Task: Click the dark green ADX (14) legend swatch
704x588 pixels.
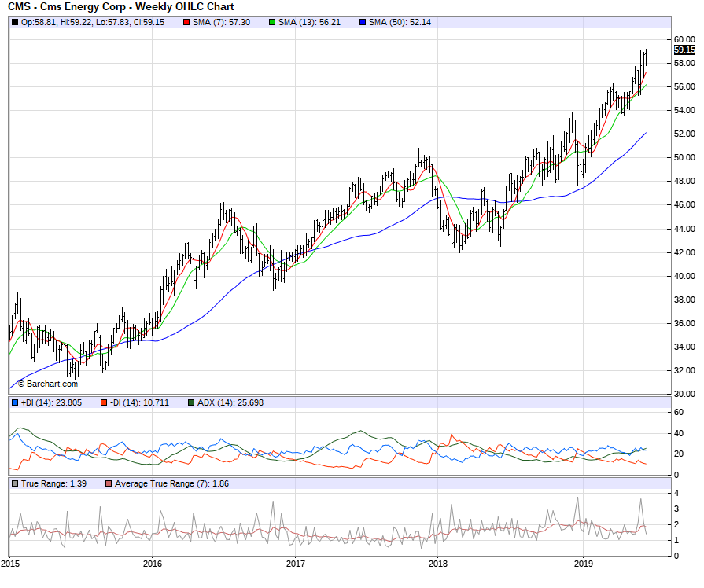Action: click(191, 402)
